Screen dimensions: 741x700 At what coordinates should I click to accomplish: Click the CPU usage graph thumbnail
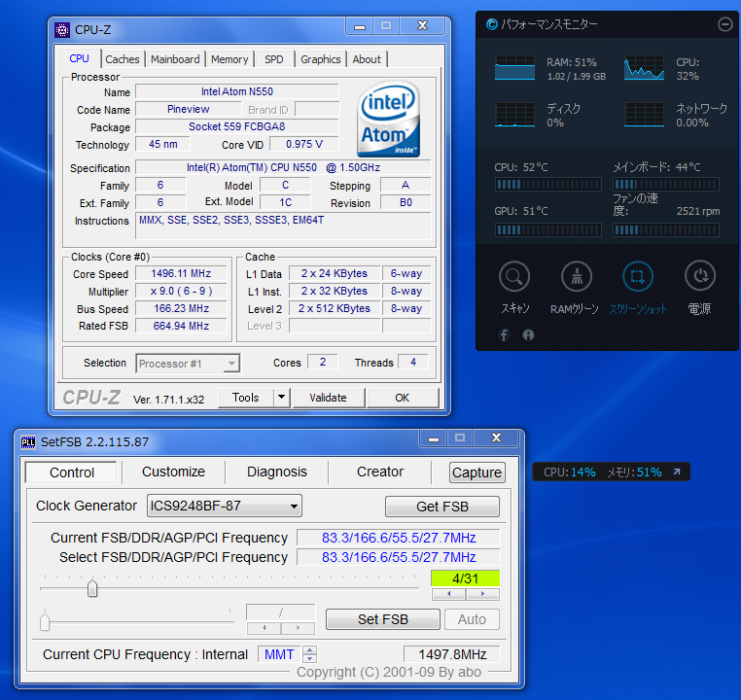(644, 68)
